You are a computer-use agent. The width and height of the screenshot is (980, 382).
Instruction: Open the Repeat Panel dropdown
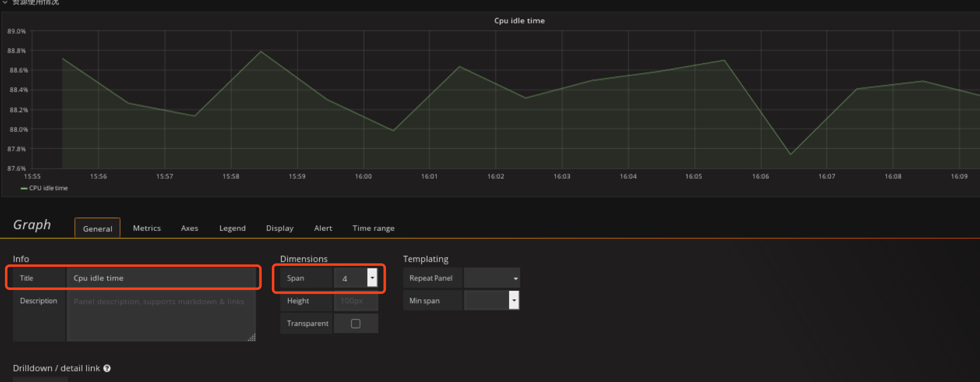tap(492, 278)
